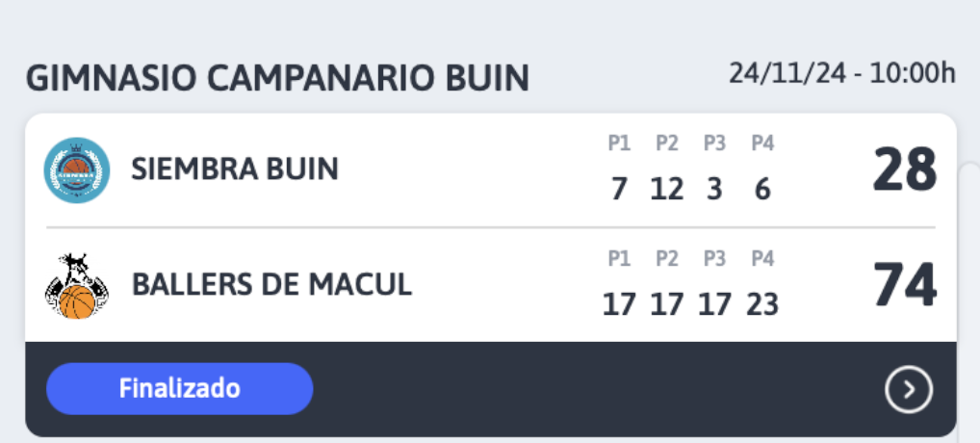Click the GIMNASIO CAMPANARIO BUIN venue heading
980x443 pixels.
coord(277,78)
